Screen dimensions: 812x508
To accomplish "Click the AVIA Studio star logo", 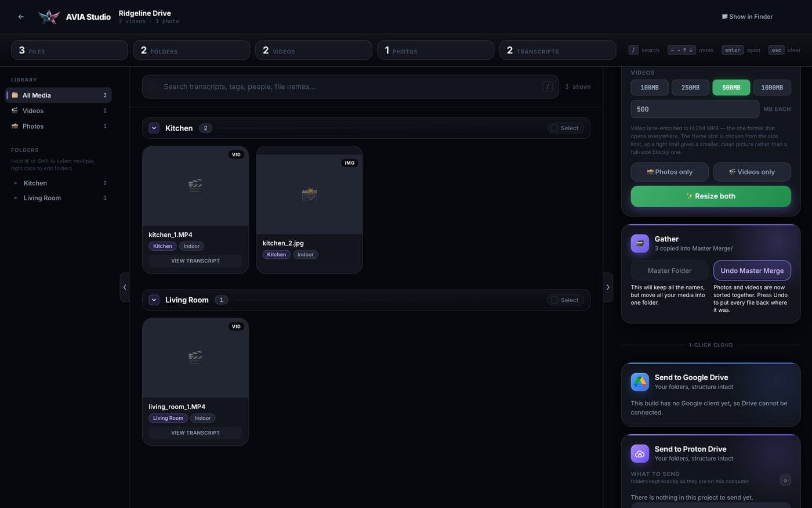I will 49,17.
